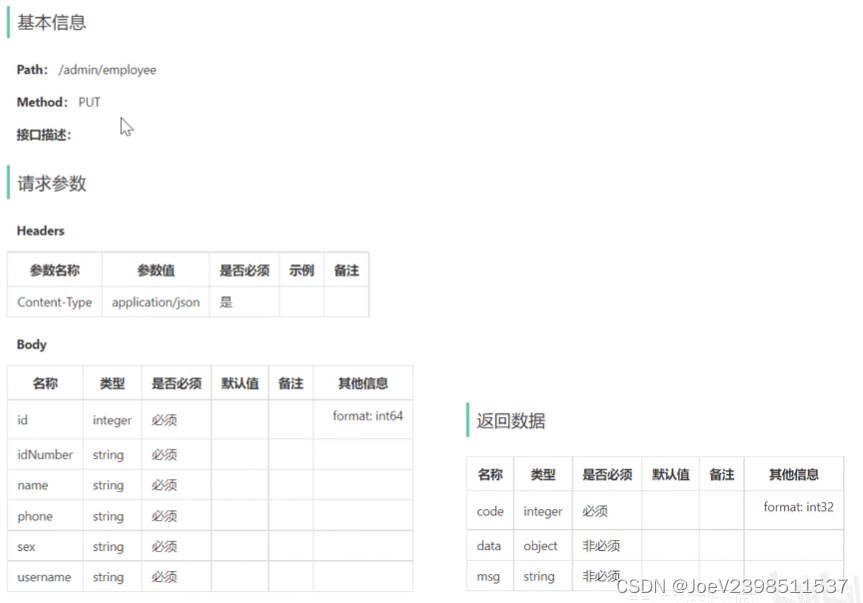Select the code row in response table

point(489,511)
